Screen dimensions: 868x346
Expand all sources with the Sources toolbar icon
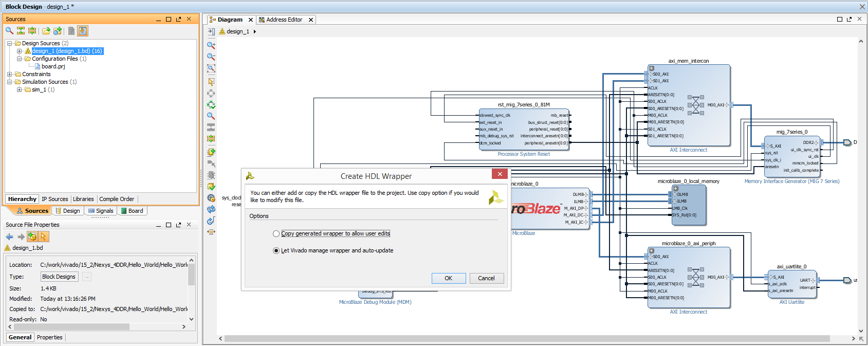coord(32,31)
